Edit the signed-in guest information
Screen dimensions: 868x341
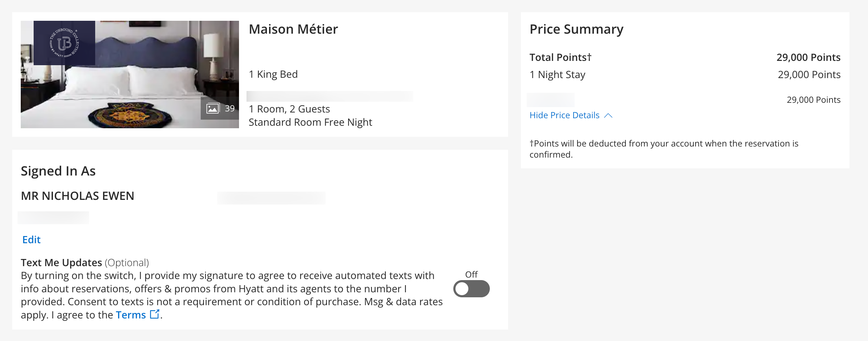[31, 240]
